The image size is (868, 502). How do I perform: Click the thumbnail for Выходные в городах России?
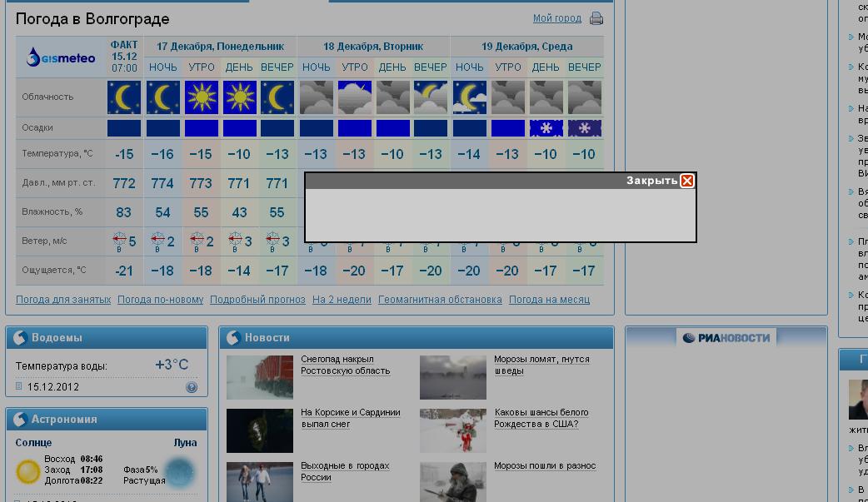point(259,482)
